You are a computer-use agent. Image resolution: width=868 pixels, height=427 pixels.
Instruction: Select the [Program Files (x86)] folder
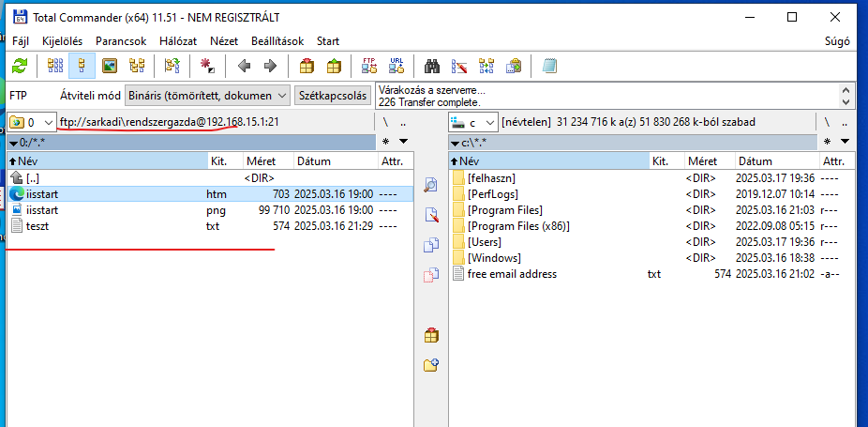pyautogui.click(x=651, y=226)
